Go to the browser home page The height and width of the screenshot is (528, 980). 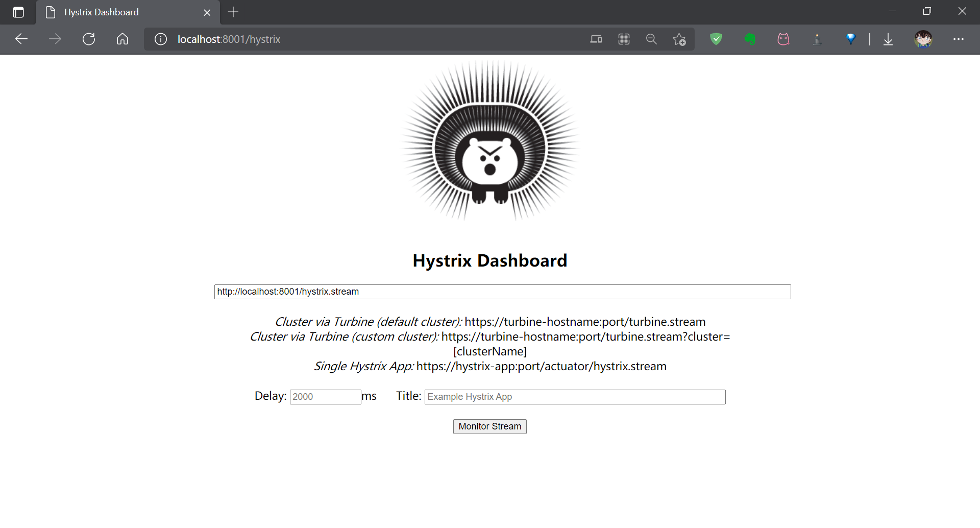click(122, 39)
